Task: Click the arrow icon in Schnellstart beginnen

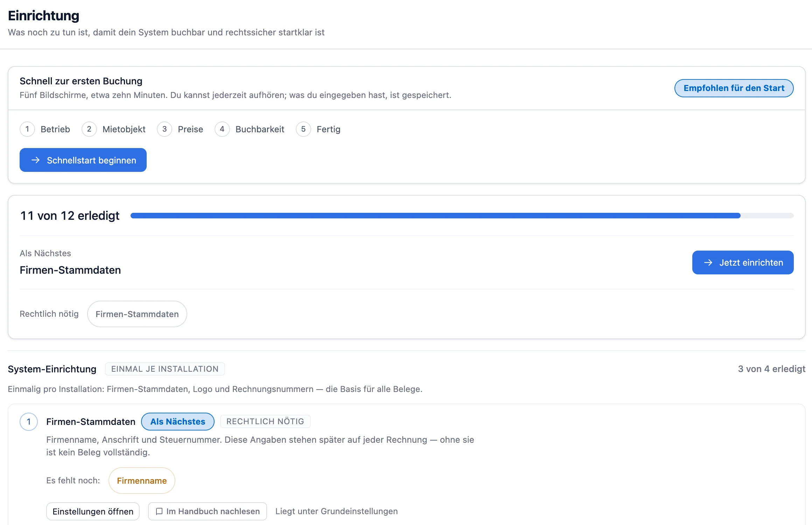Action: (x=35, y=160)
